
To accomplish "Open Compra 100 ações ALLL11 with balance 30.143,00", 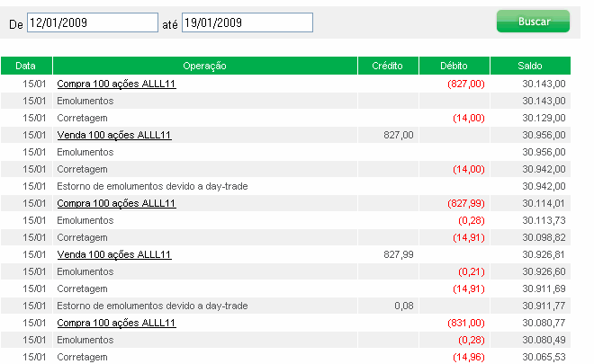I will point(116,84).
